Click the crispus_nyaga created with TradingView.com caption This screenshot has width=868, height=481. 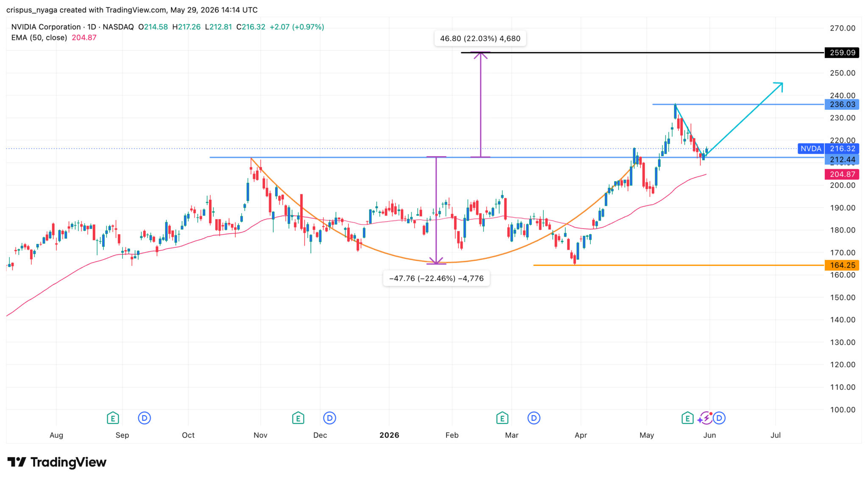click(132, 10)
